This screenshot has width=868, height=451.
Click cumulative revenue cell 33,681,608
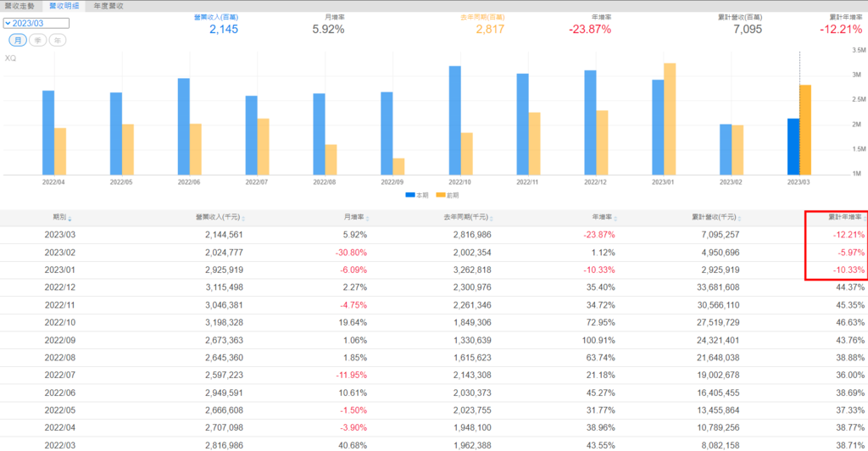pos(718,287)
